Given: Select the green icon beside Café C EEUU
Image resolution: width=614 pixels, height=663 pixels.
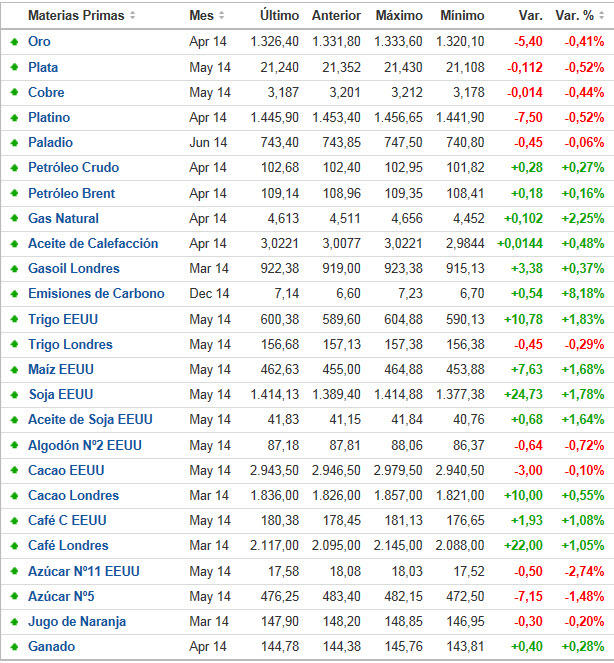Looking at the screenshot, I should [14, 520].
